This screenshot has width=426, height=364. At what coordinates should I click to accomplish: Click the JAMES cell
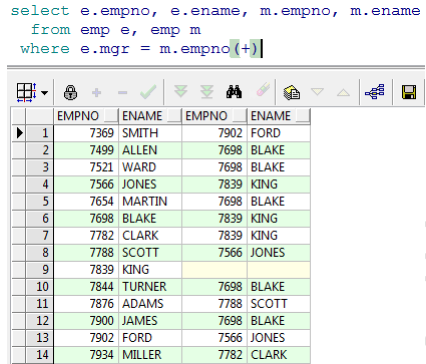point(150,321)
